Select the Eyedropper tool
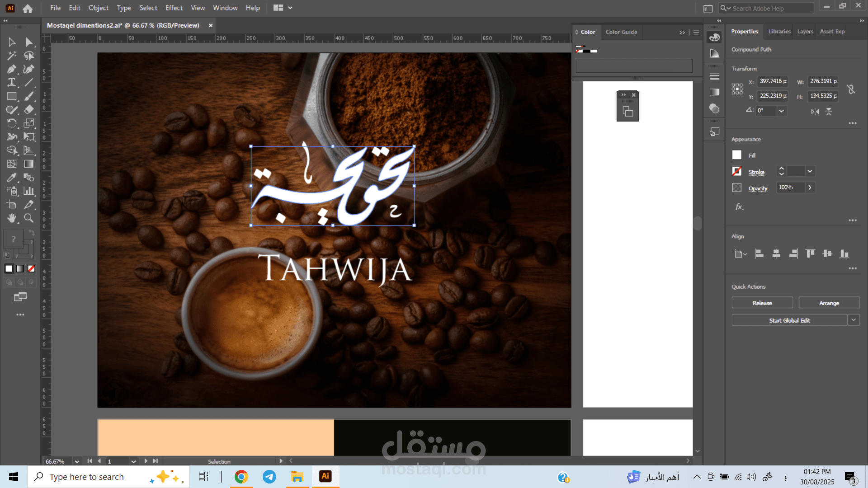The width and height of the screenshot is (868, 488). click(x=12, y=178)
